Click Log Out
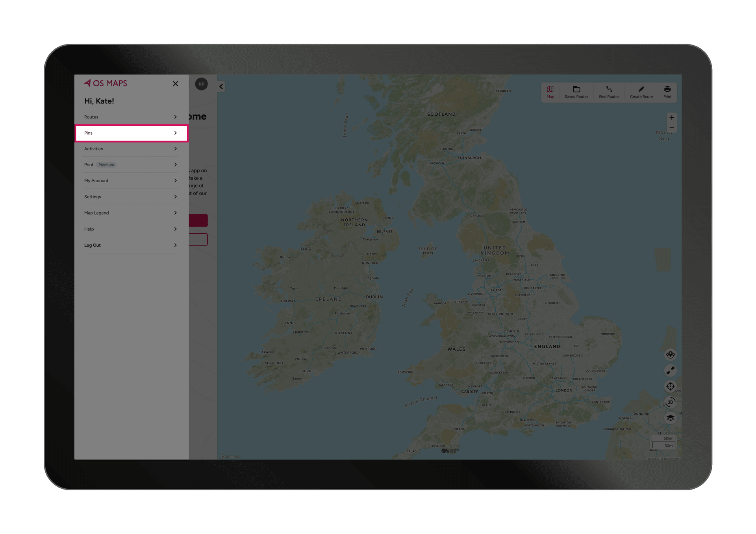 pos(131,245)
